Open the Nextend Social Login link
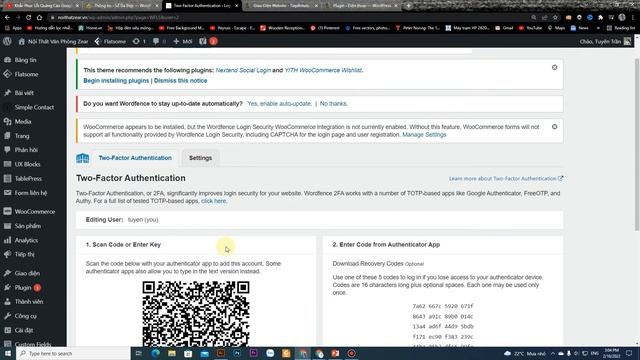Viewport: 640px width, 360px height. [243, 70]
